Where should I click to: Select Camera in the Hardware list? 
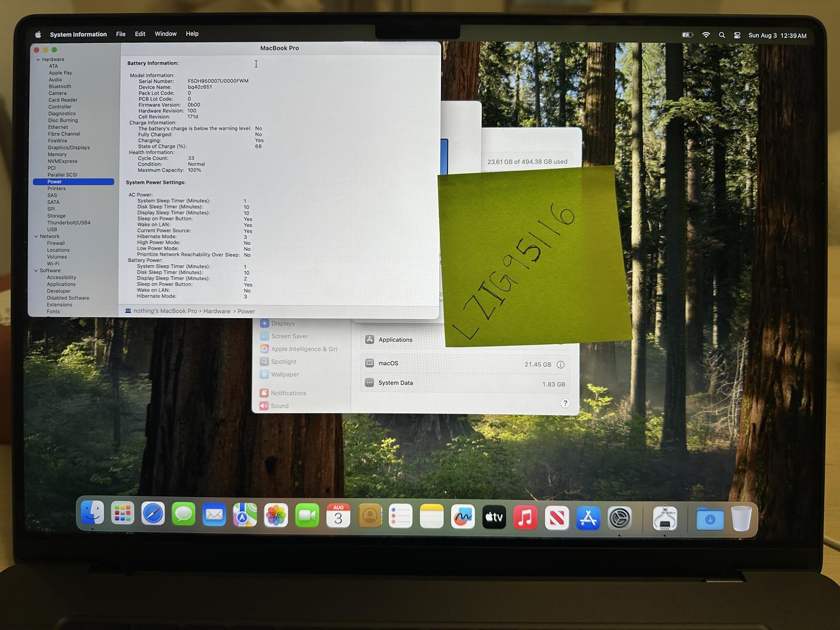tap(57, 93)
